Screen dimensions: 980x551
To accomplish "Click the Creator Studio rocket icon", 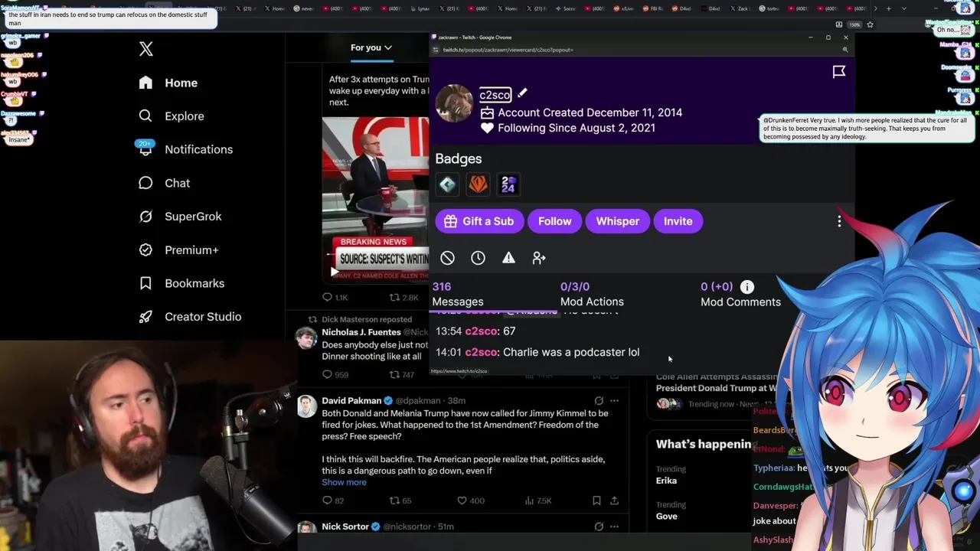I will (x=145, y=317).
